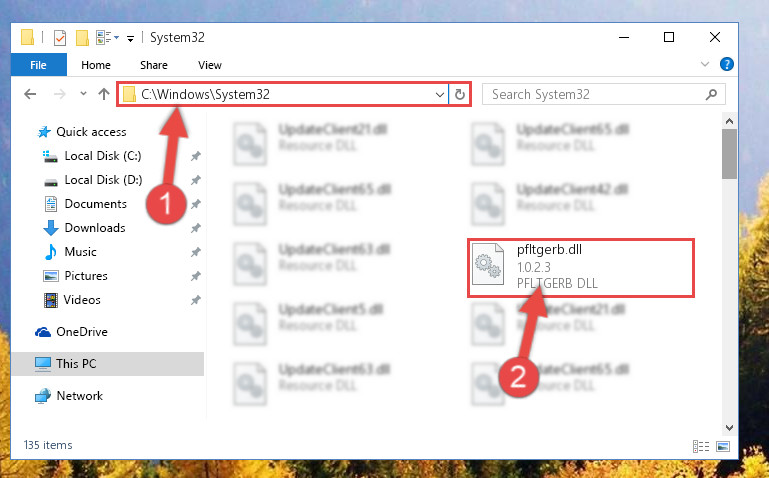Refresh the System32 folder view
This screenshot has height=478, width=769.
click(x=460, y=94)
